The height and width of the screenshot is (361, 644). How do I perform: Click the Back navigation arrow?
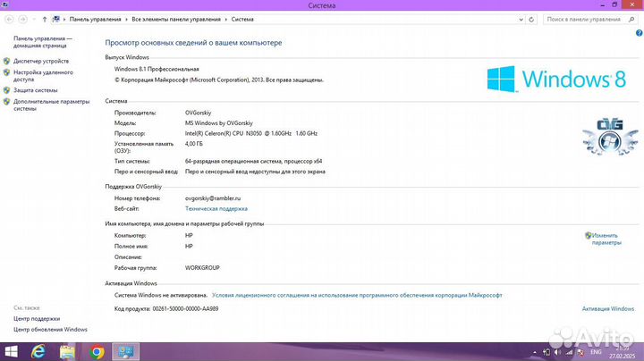pyautogui.click(x=9, y=20)
